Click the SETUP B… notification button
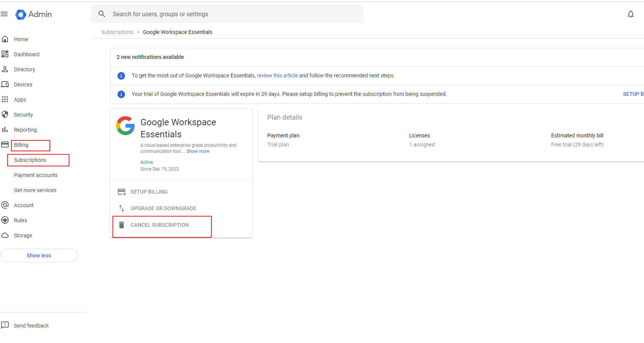Screen dimensions: 644x343 [x=633, y=94]
